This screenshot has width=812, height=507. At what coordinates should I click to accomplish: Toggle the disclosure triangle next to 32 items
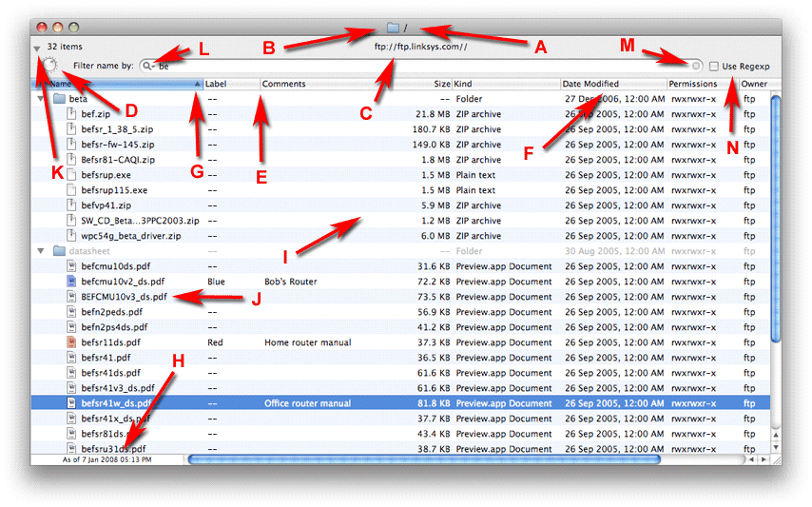pyautogui.click(x=36, y=47)
